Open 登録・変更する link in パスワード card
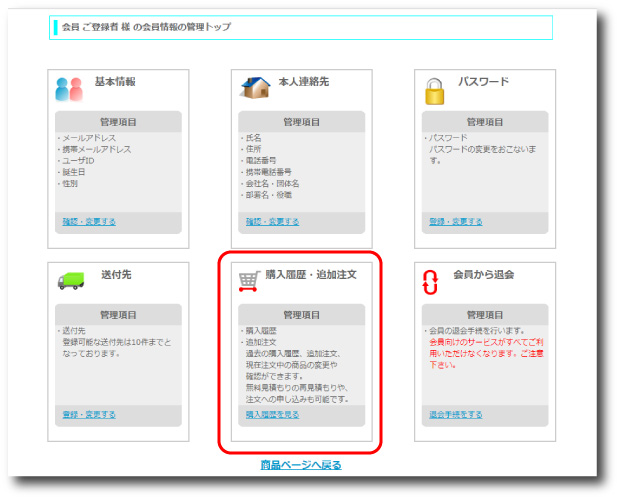The height and width of the screenshot is (499, 619). [455, 221]
